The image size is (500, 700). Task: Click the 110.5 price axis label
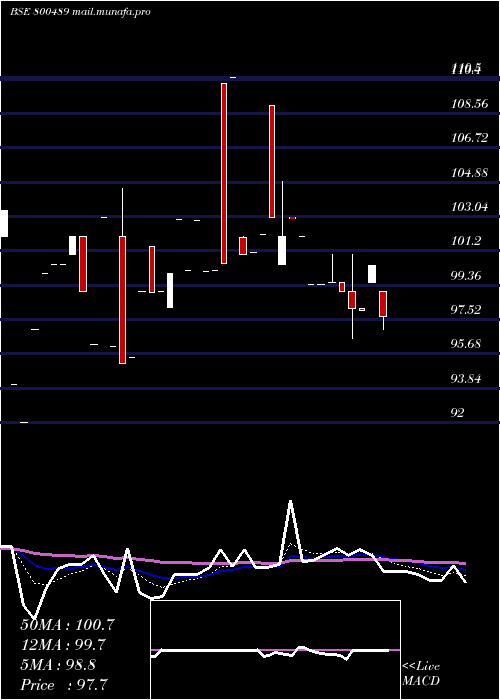point(466,69)
